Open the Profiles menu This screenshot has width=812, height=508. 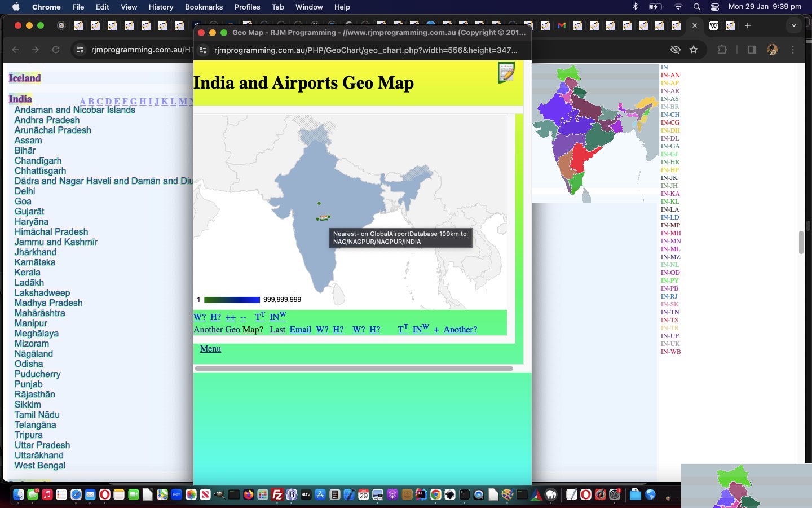[247, 7]
